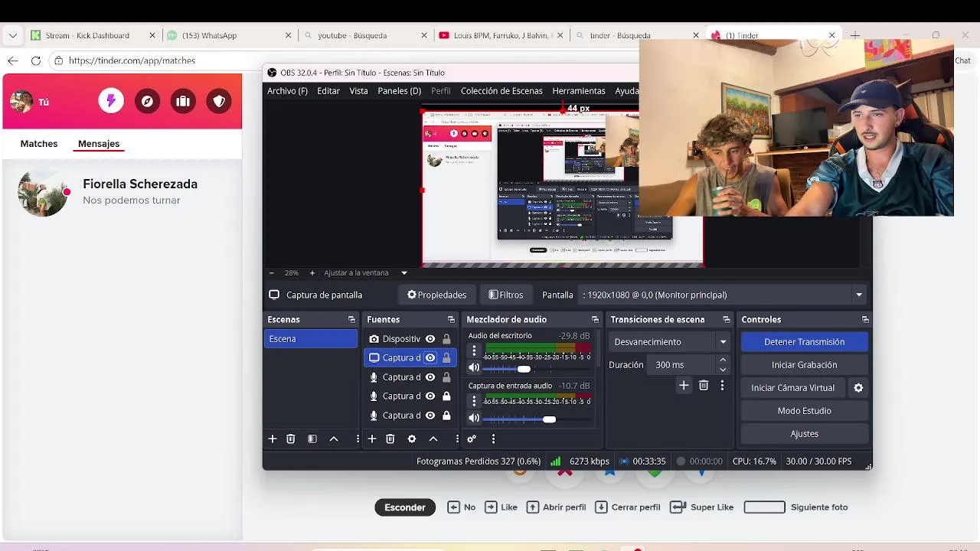
Task: Open Tinder Explore compass icon
Action: pyautogui.click(x=147, y=101)
